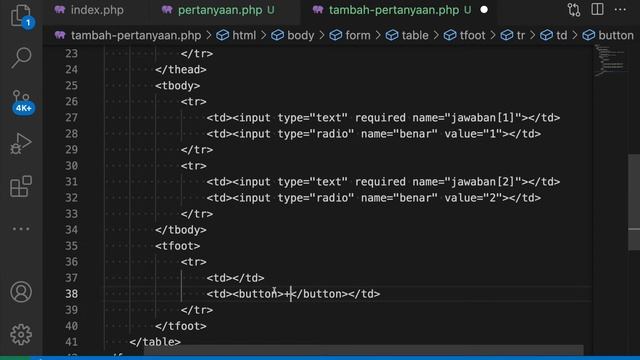Open Manage gear settings icon
The width and height of the screenshot is (640, 360).
coord(21,335)
